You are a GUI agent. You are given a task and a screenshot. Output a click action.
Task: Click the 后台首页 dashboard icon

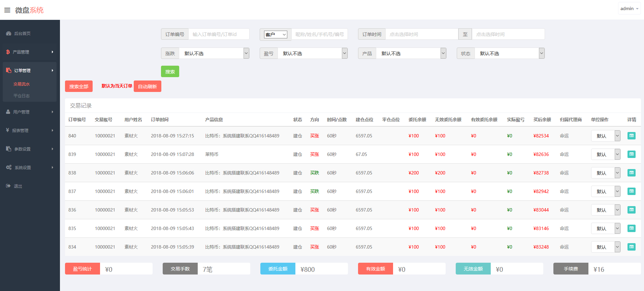pos(9,34)
